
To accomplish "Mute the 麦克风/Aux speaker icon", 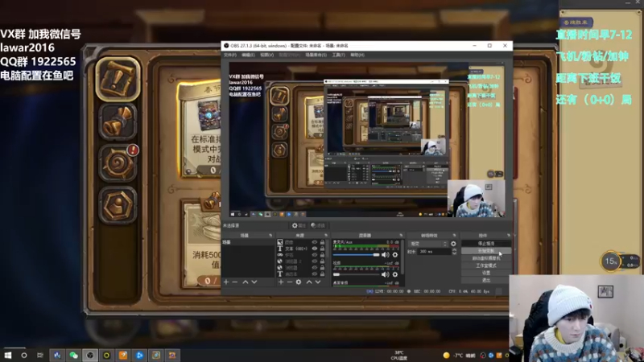I will click(386, 255).
